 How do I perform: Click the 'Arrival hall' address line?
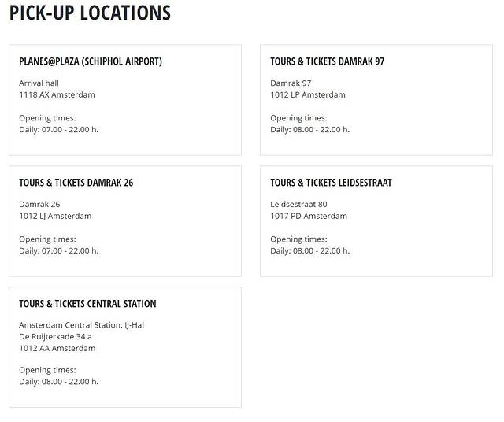[x=39, y=83]
